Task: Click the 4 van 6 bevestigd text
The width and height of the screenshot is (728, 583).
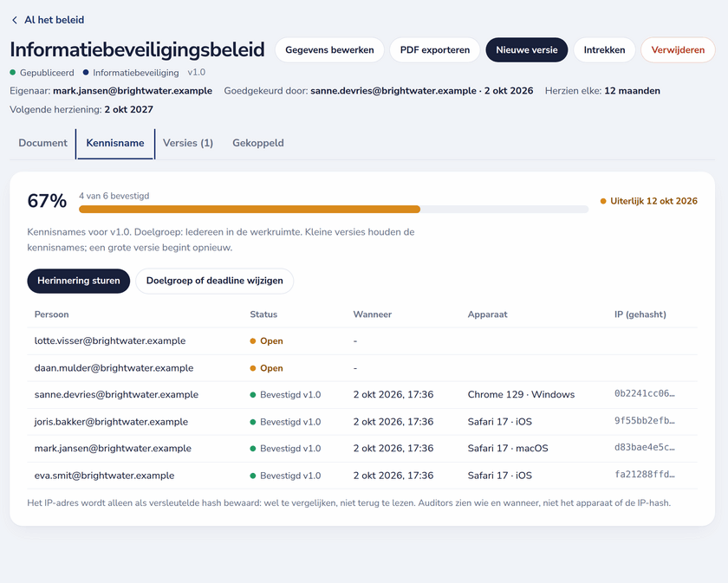Action: [114, 196]
